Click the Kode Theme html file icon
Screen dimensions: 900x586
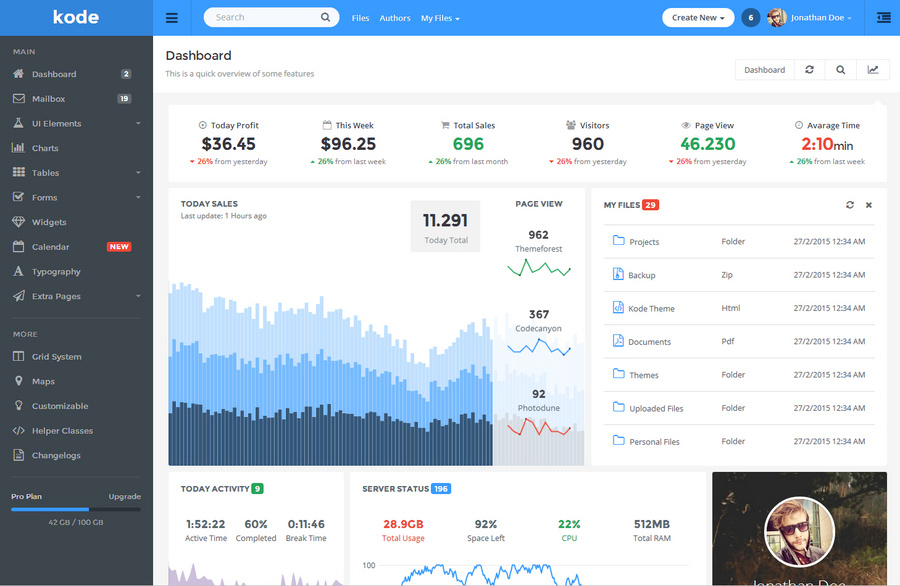coord(618,307)
